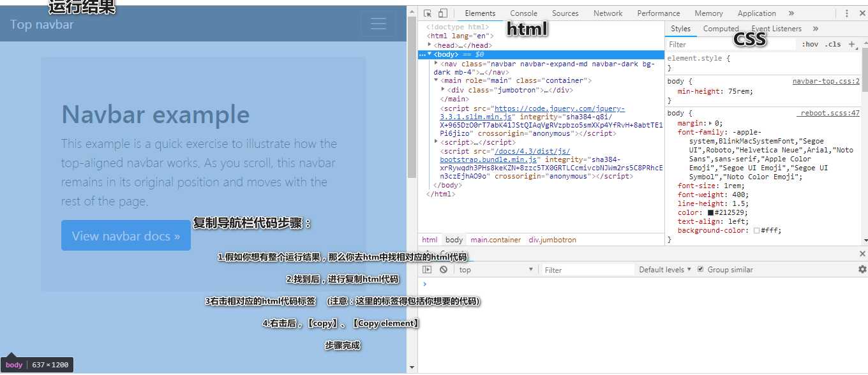868x375 pixels.
Task: Switch to the Console tab
Action: click(523, 13)
